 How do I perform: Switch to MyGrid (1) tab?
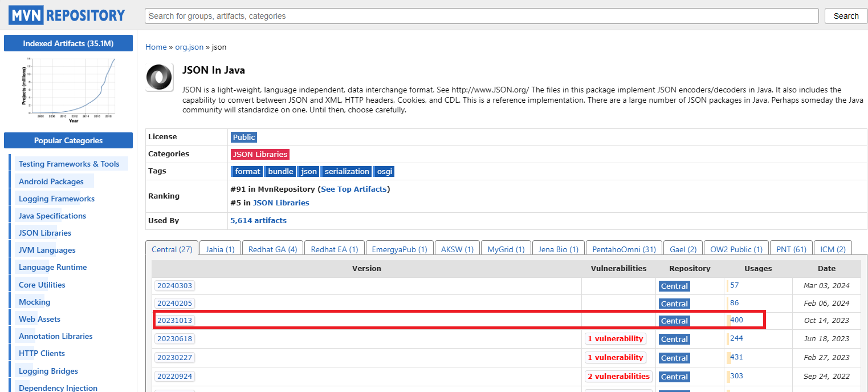tap(506, 249)
